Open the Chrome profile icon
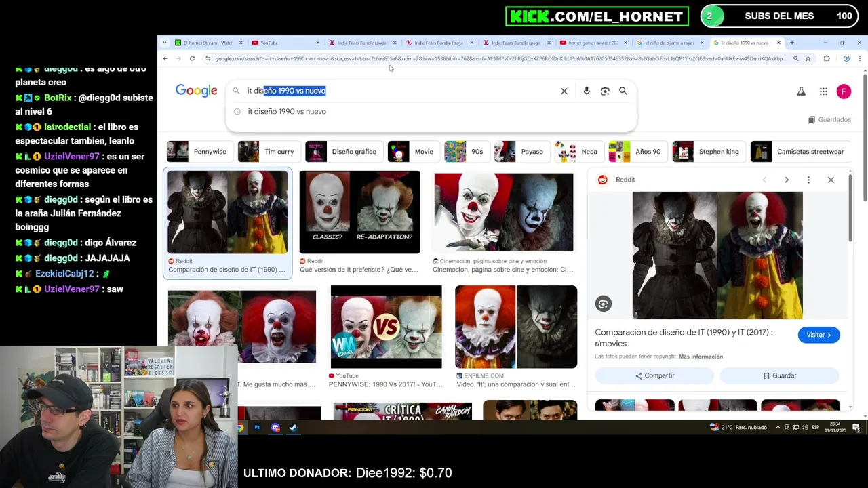 [846, 59]
